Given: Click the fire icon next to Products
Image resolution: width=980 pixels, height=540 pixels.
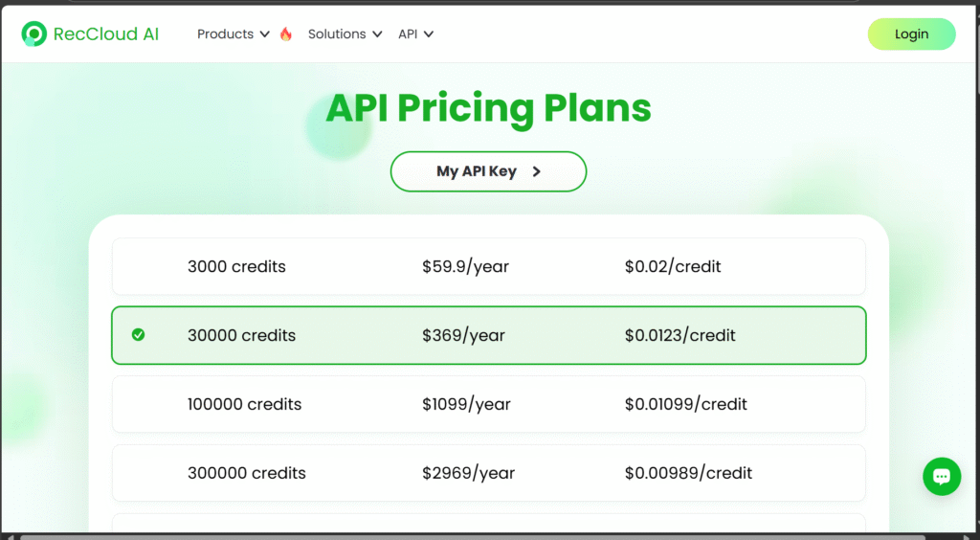Looking at the screenshot, I should [286, 34].
